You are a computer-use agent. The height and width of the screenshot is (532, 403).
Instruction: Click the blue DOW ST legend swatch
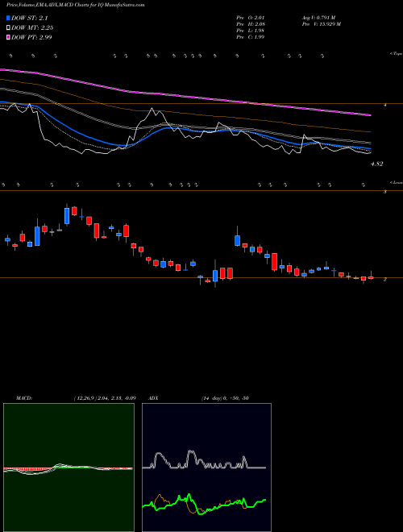9,19
